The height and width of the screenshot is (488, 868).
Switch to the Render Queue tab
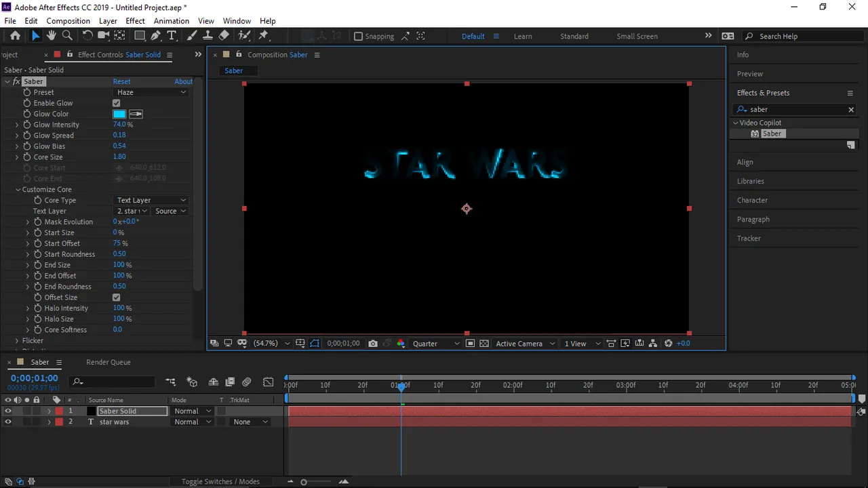[108, 362]
